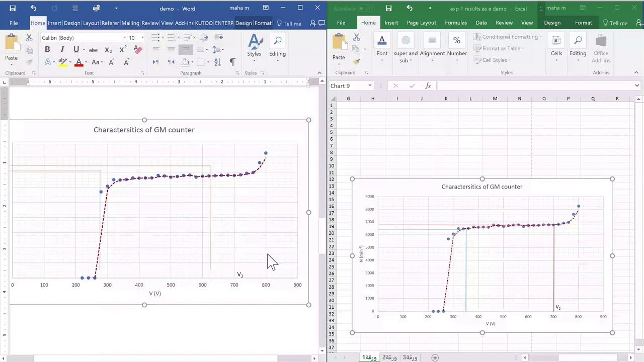Image resolution: width=644 pixels, height=362 pixels.
Task: Click the Sort A-Z icon
Action: 217,62
